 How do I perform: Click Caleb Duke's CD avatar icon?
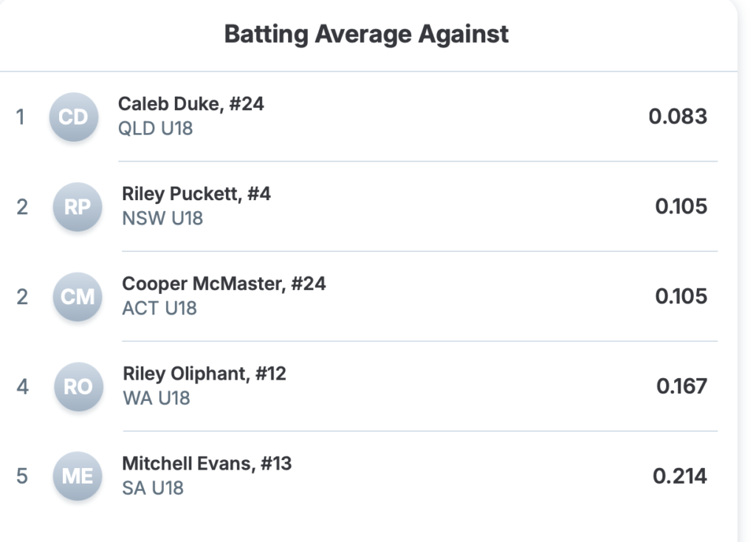[73, 117]
